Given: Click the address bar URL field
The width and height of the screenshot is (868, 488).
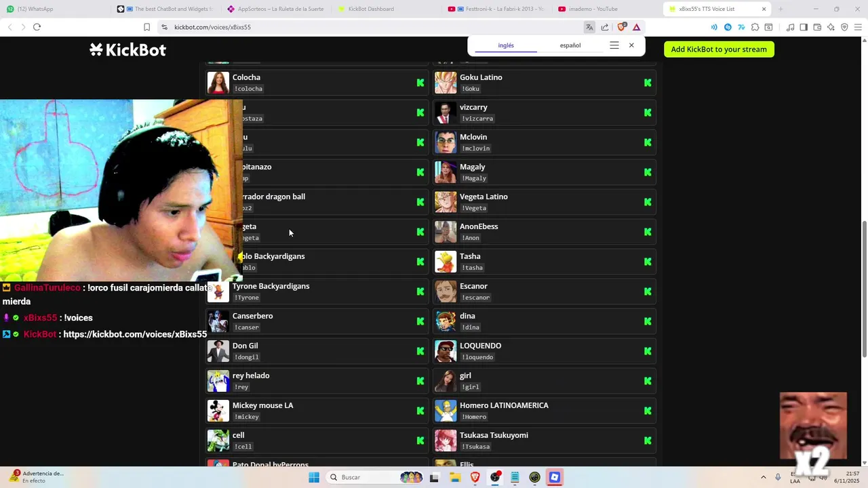Looking at the screenshot, I should pos(373,27).
